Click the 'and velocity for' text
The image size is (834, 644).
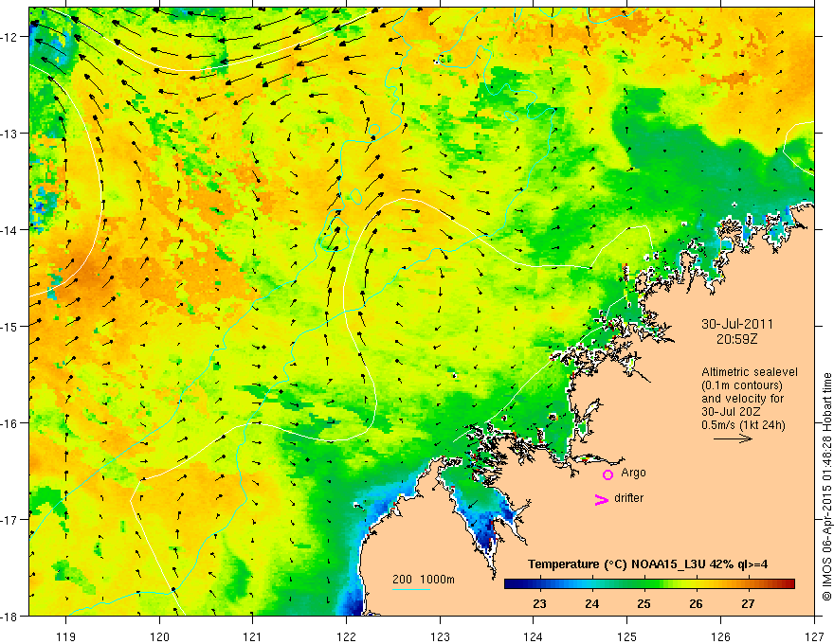742,399
